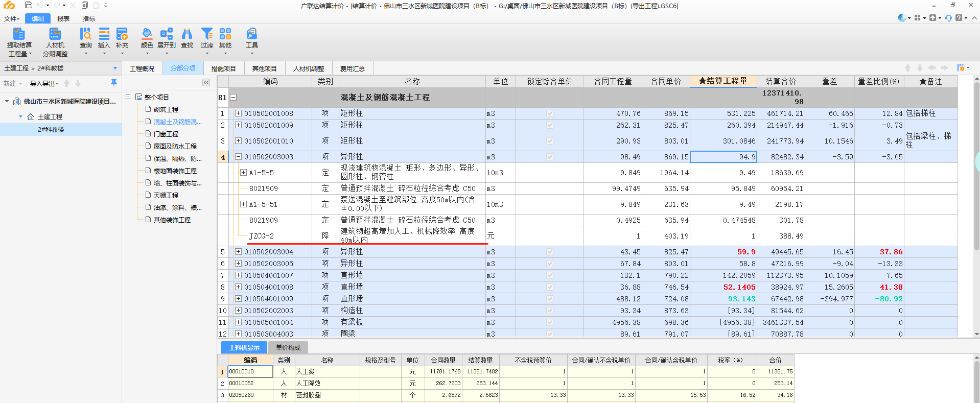
Task: Click the move-up arrow above the table
Action: (907, 68)
